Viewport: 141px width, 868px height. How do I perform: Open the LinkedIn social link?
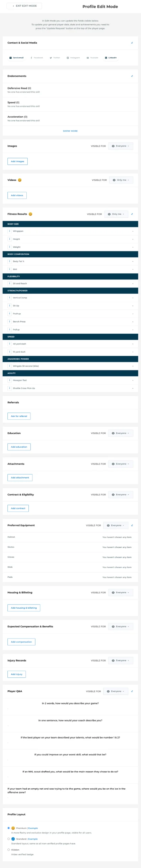[111, 58]
